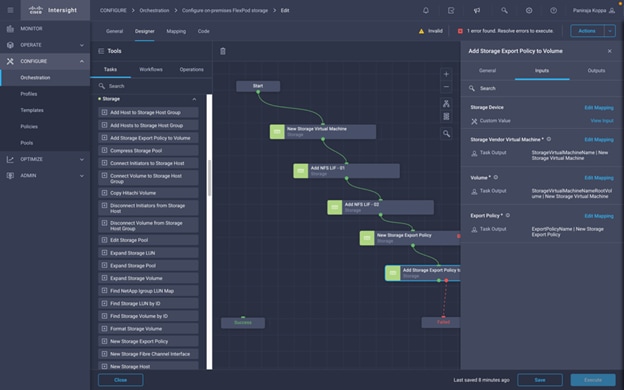Click Orchestration in the breadcrumb
Screen dimensions: 624x390
pos(154,10)
